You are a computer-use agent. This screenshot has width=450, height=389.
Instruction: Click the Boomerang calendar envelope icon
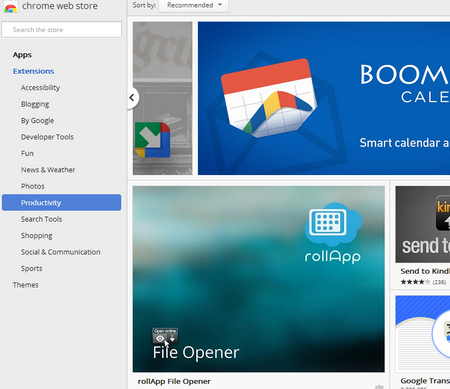point(269,98)
